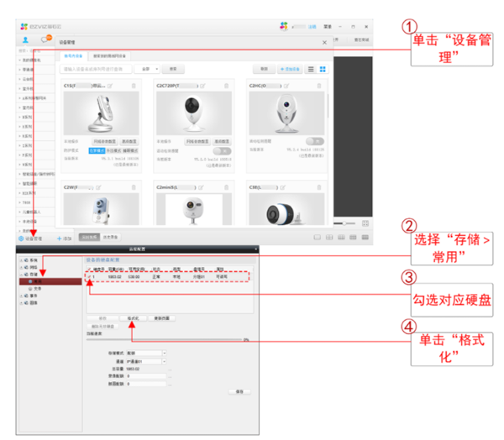The width and height of the screenshot is (504, 440).
Task: Expand the 存储 tree node
Action: [x=20, y=273]
